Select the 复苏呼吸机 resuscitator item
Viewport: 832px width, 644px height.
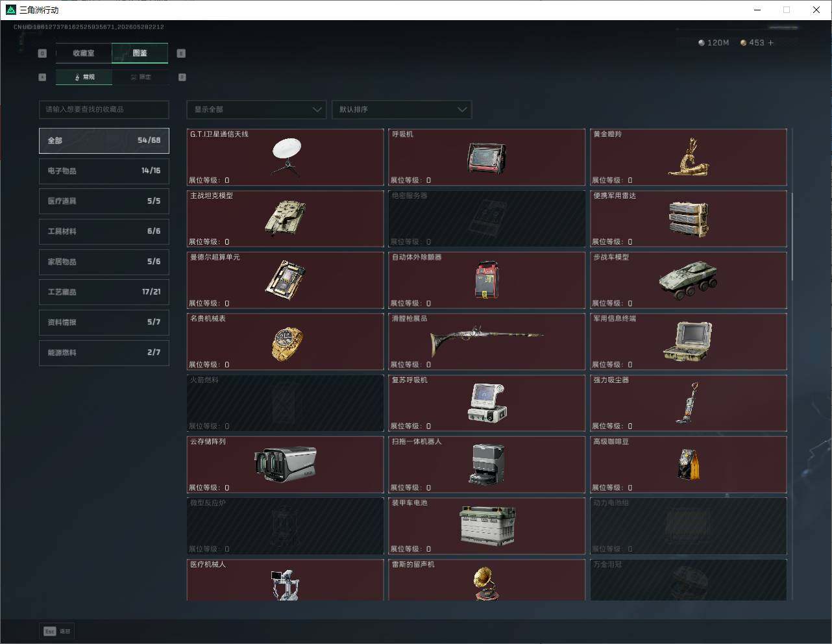(487, 403)
